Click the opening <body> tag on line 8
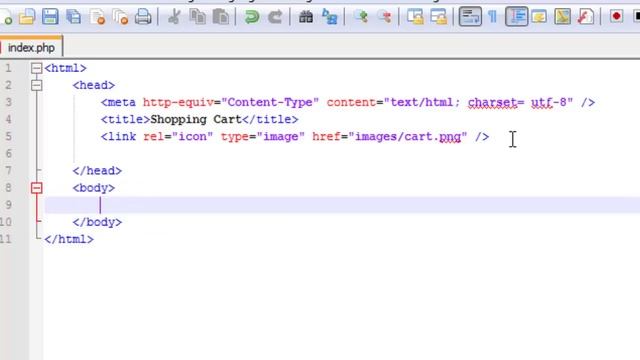 (x=94, y=188)
